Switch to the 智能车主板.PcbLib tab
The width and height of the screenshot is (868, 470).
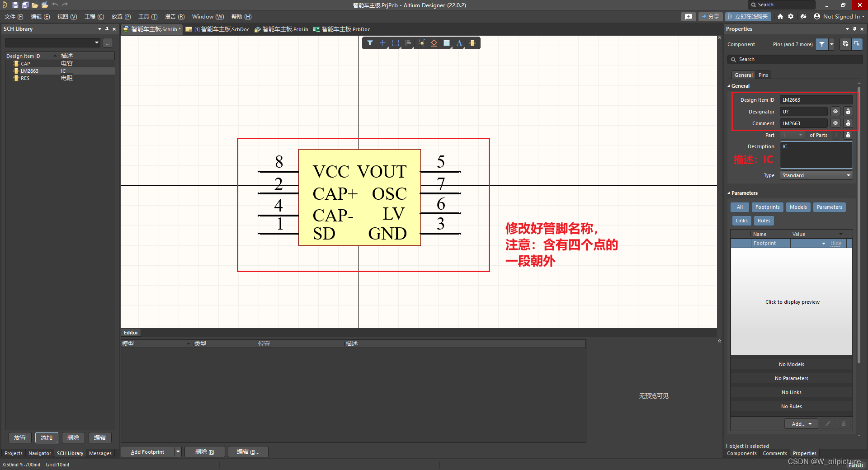tap(281, 29)
